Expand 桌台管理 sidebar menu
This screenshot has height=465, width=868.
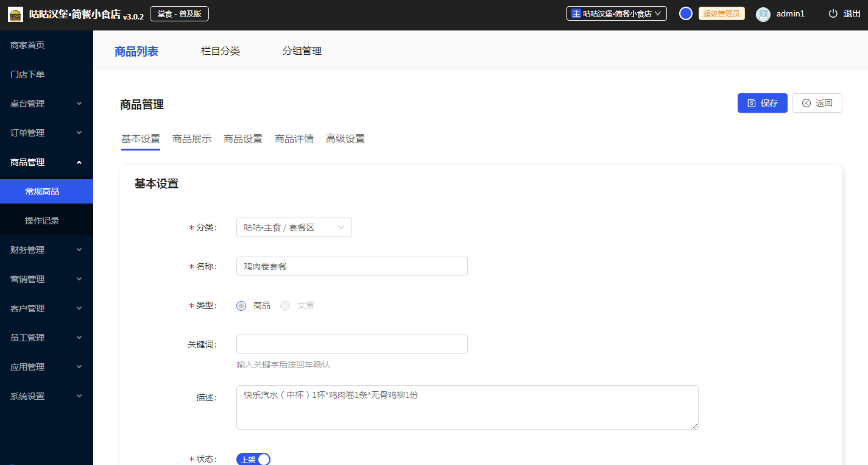click(x=46, y=104)
